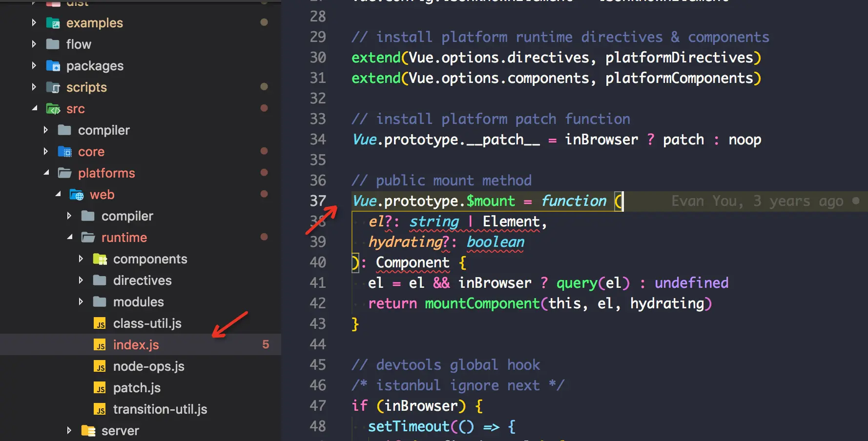Select the examples folder name
This screenshot has height=441, width=868.
tap(95, 23)
